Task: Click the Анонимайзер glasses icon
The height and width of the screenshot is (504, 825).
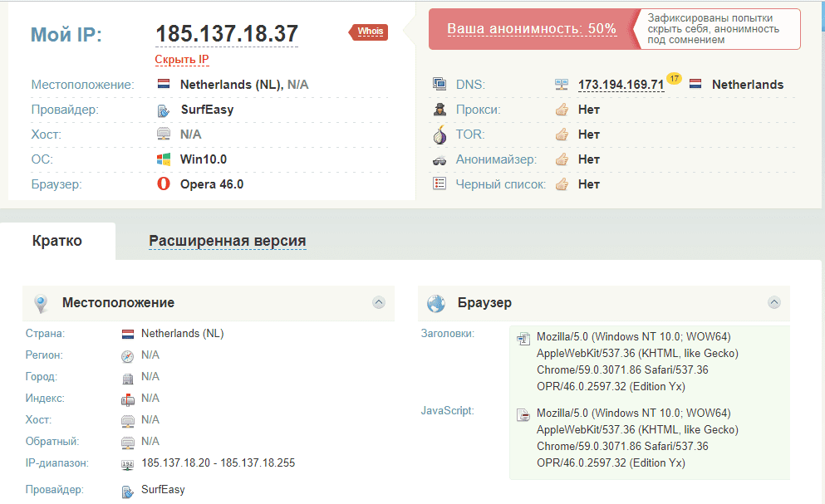Action: 440,159
